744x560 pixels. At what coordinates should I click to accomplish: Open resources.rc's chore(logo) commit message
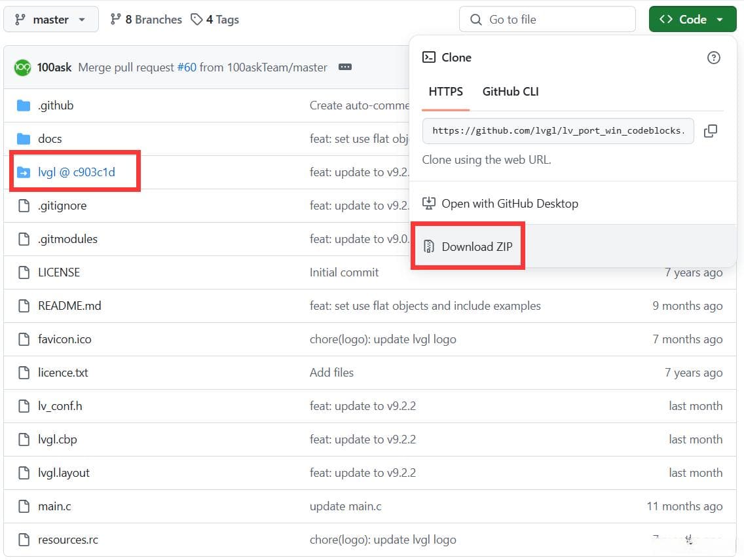[383, 540]
